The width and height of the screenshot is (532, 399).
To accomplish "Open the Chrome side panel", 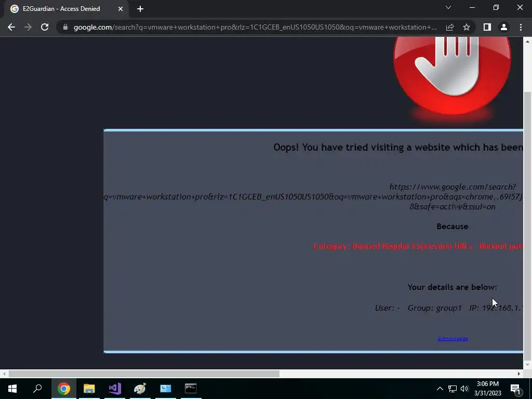I will 487,27.
